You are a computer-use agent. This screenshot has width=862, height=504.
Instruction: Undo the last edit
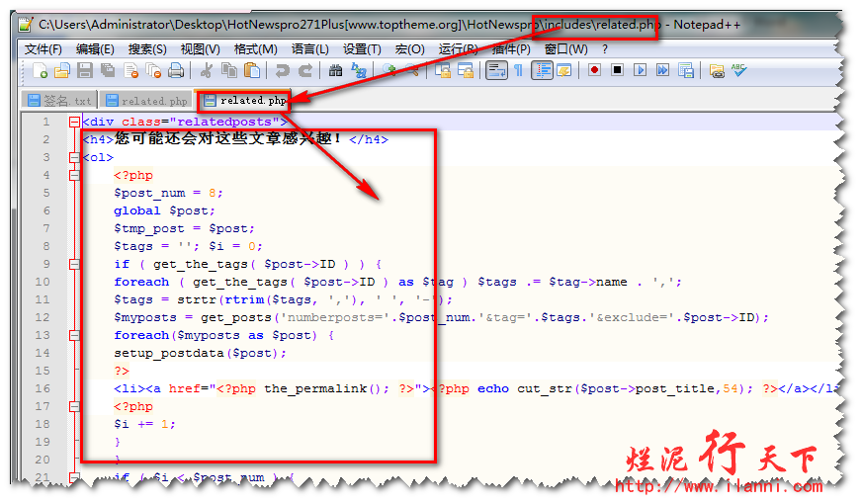click(283, 70)
